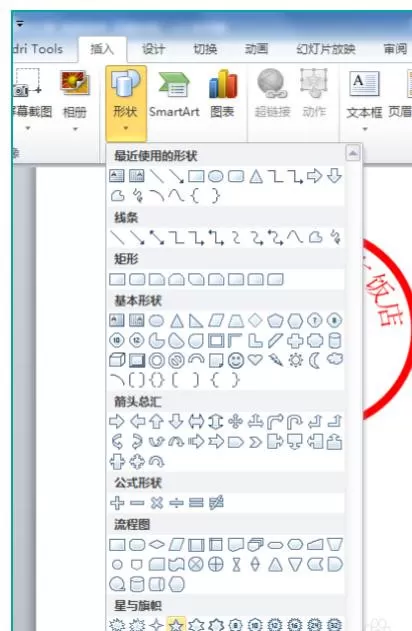Image resolution: width=412 pixels, height=631 pixels.
Task: Select the moon shape
Action: click(x=314, y=360)
